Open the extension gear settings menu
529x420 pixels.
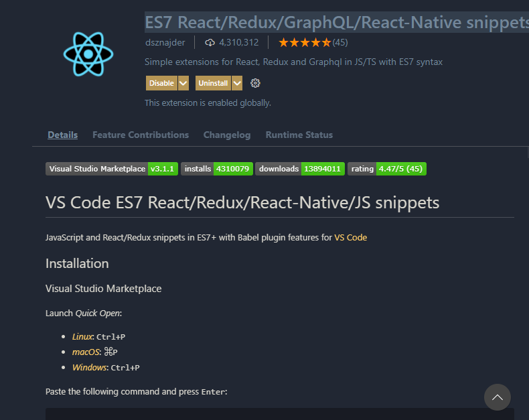click(255, 83)
